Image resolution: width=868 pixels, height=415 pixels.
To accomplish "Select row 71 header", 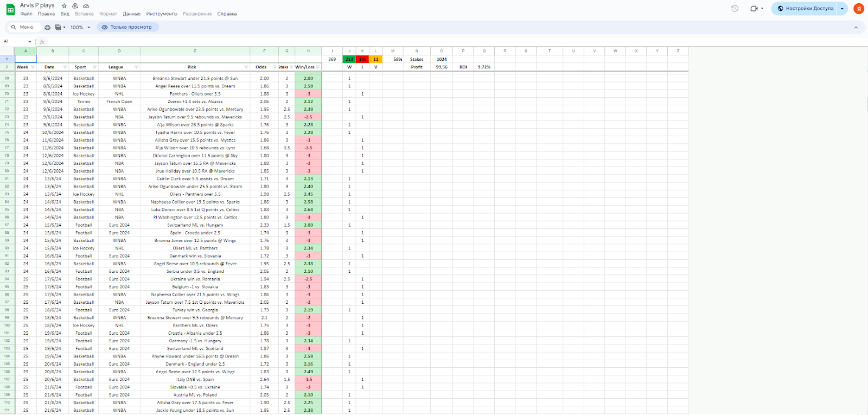I will (x=7, y=101).
